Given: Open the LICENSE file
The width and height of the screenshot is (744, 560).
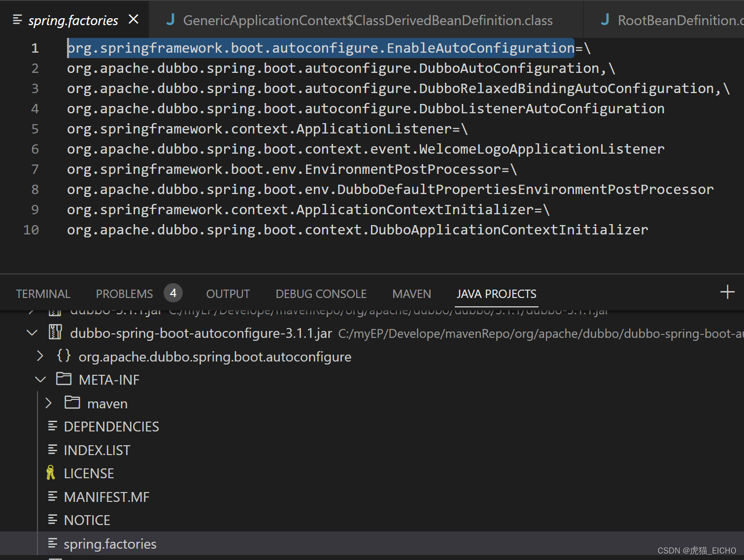Looking at the screenshot, I should (x=89, y=473).
